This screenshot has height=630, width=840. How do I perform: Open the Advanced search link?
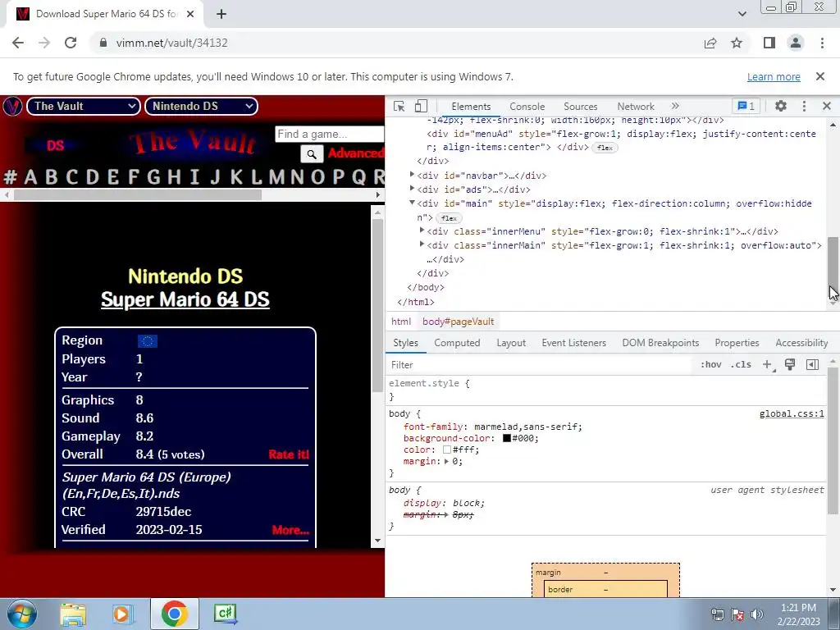coord(356,153)
